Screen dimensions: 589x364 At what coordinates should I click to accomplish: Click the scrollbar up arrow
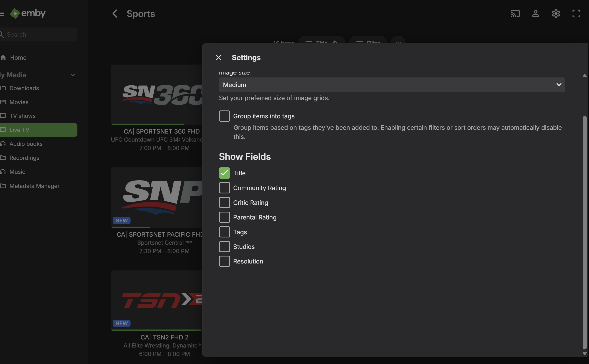tap(584, 76)
